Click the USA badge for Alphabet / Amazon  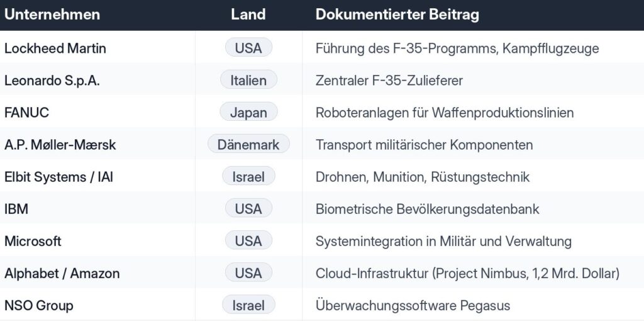click(x=248, y=273)
